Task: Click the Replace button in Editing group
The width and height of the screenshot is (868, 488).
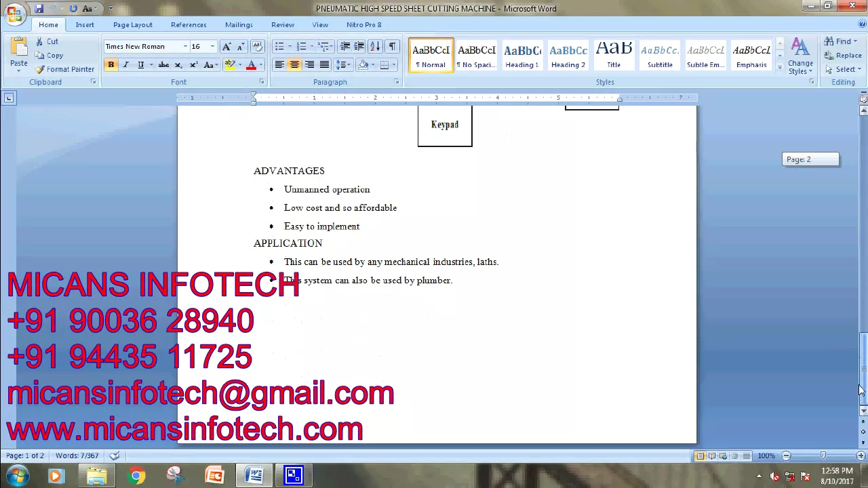Action: (843, 56)
